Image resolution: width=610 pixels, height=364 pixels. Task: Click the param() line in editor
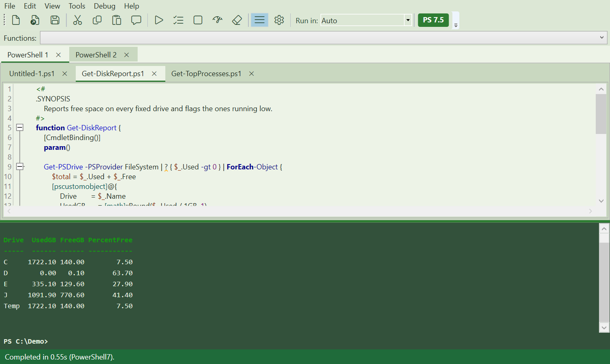coord(57,147)
